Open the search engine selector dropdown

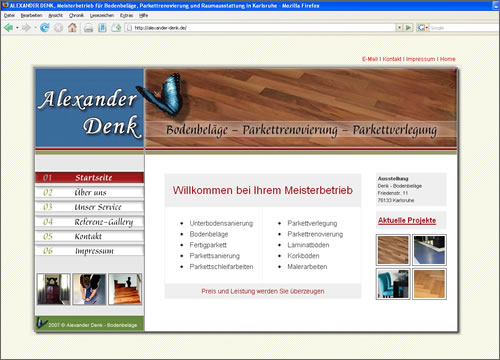(x=426, y=28)
